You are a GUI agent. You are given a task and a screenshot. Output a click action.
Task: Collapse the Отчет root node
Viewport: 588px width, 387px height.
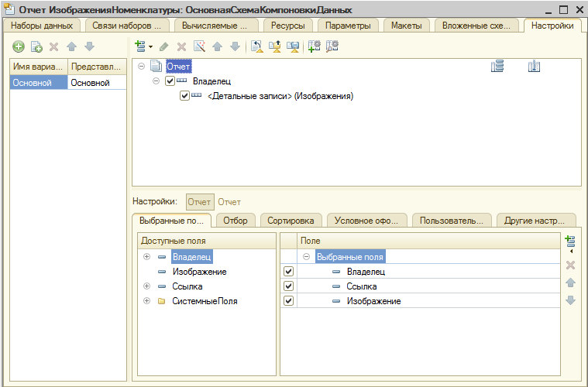tap(141, 67)
